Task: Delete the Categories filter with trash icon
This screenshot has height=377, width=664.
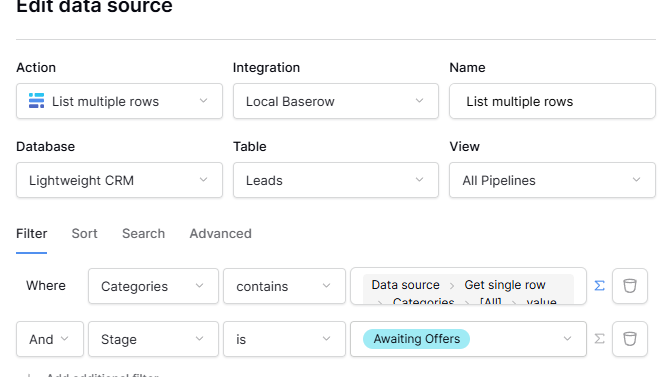Action: [630, 286]
